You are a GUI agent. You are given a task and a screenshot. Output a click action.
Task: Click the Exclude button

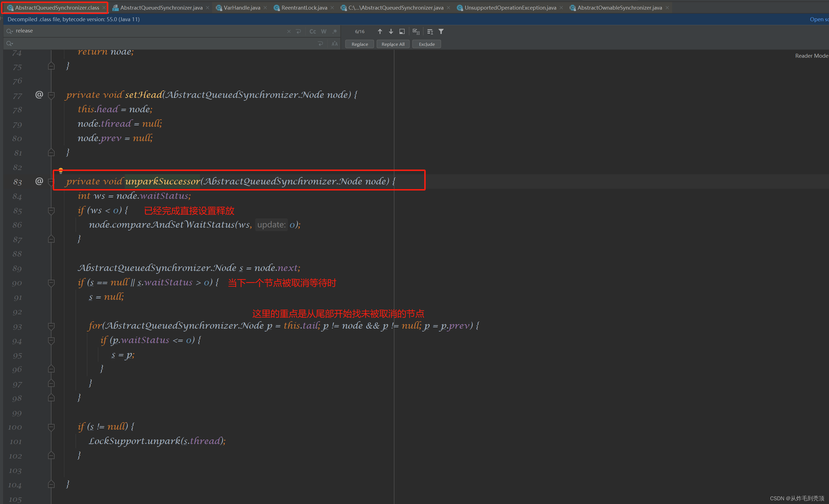click(x=426, y=44)
